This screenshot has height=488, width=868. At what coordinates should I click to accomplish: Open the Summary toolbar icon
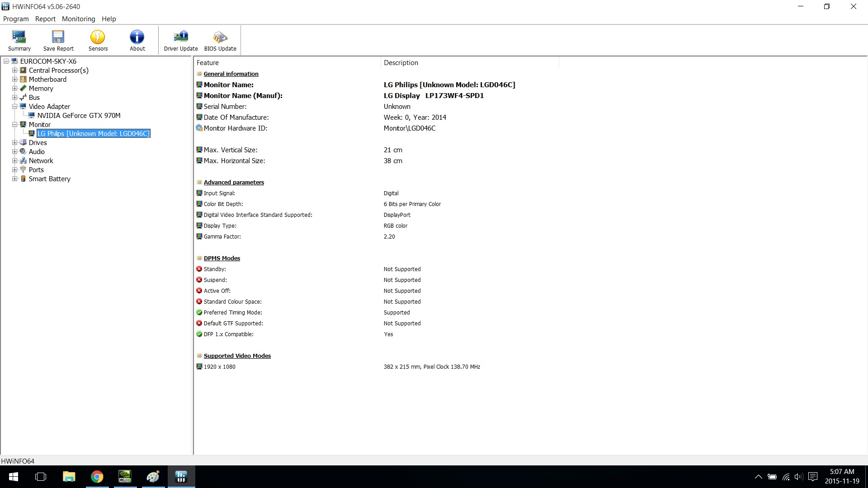(x=19, y=40)
